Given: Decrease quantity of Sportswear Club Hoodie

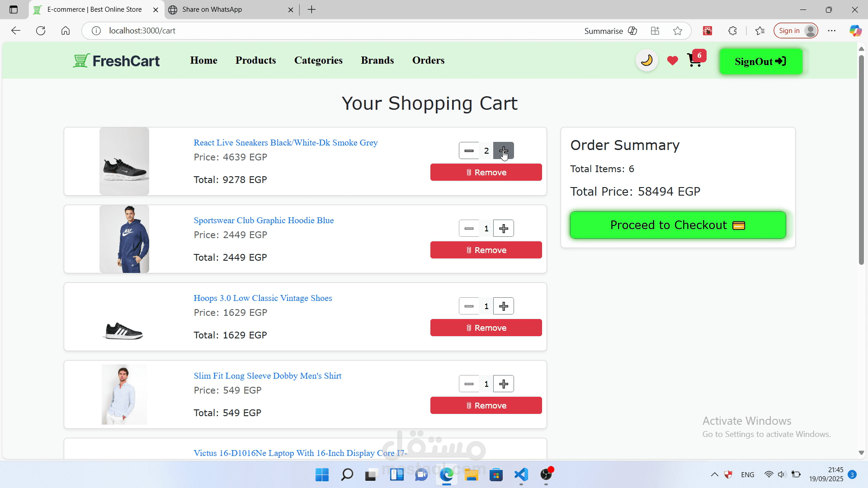Looking at the screenshot, I should [469, 228].
